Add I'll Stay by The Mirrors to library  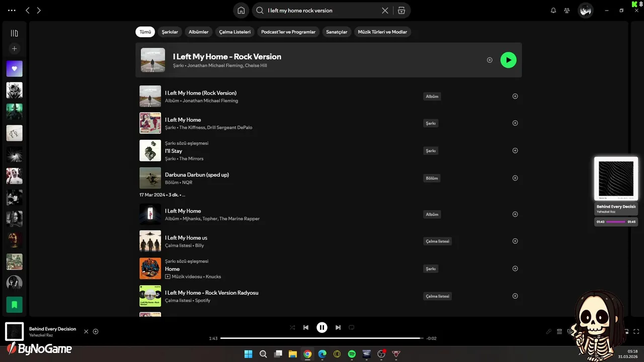point(515,150)
